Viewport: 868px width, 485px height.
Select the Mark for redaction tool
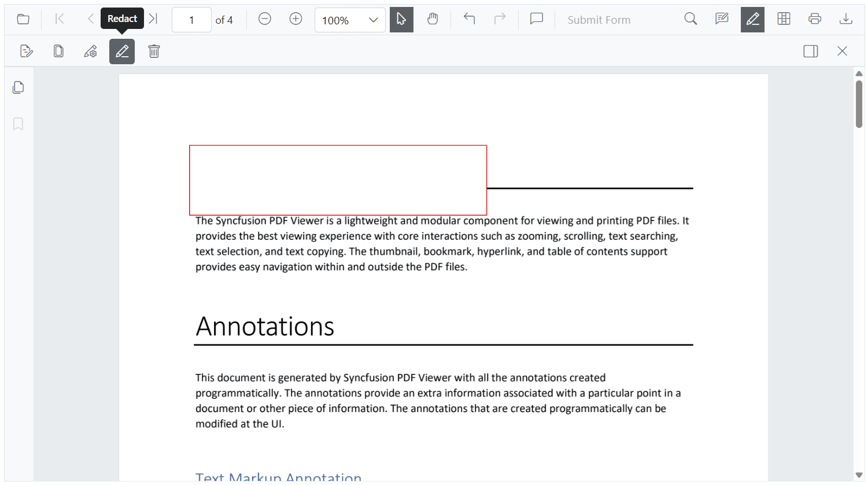click(27, 51)
